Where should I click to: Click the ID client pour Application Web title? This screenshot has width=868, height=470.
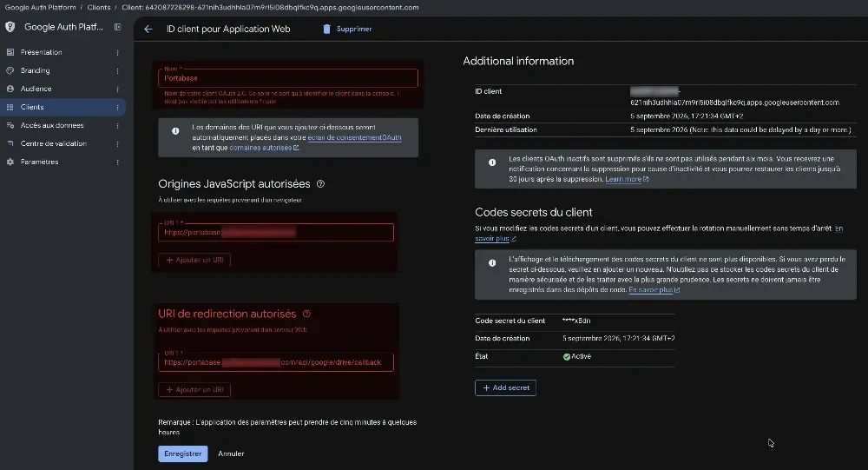pyautogui.click(x=228, y=29)
